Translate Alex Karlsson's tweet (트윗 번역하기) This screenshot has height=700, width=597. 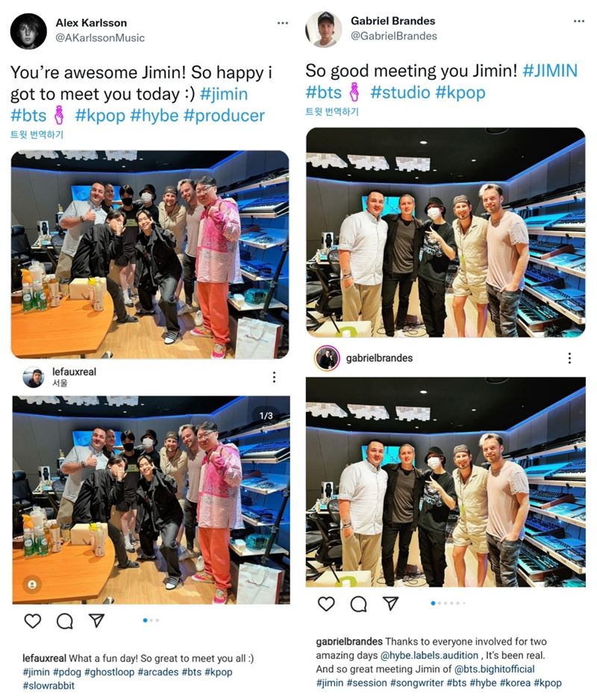click(x=37, y=134)
